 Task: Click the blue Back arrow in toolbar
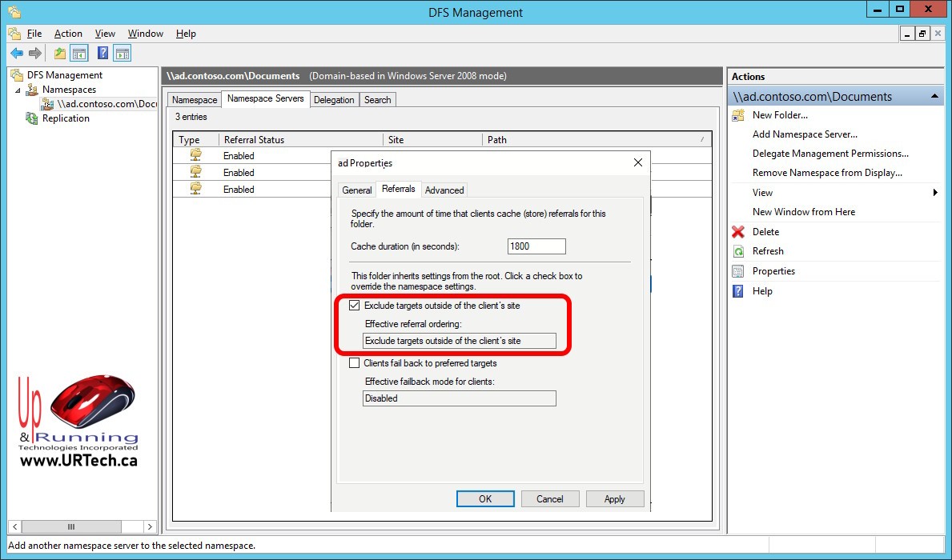[17, 54]
